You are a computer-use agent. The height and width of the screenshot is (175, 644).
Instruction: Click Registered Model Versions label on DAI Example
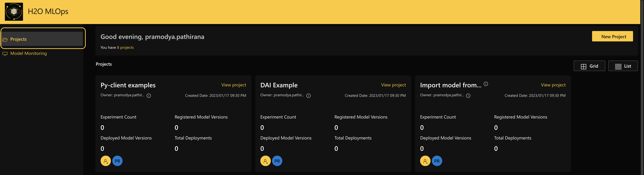coord(361,117)
